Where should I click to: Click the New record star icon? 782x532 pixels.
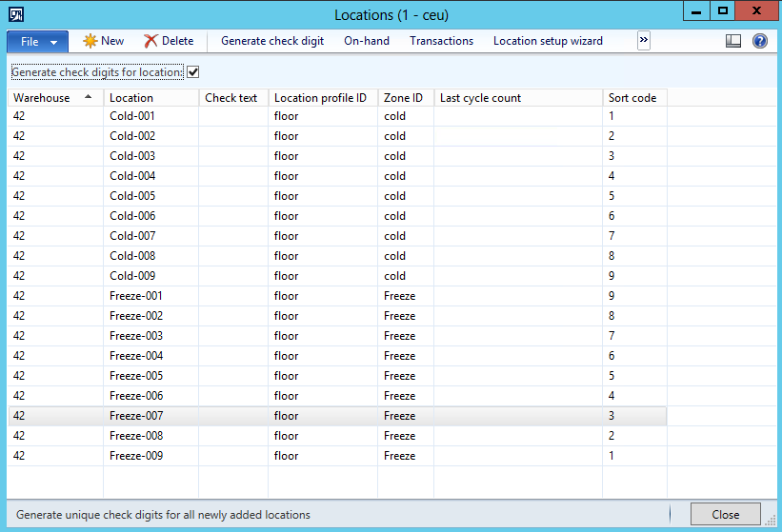point(90,41)
